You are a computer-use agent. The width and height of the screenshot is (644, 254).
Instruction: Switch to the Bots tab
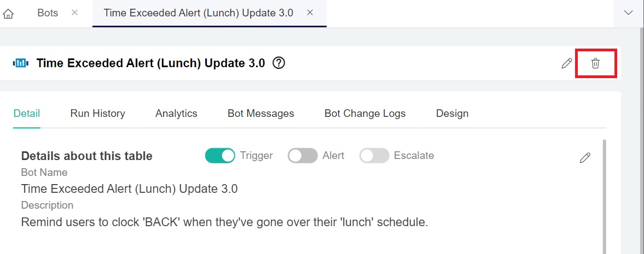(48, 13)
